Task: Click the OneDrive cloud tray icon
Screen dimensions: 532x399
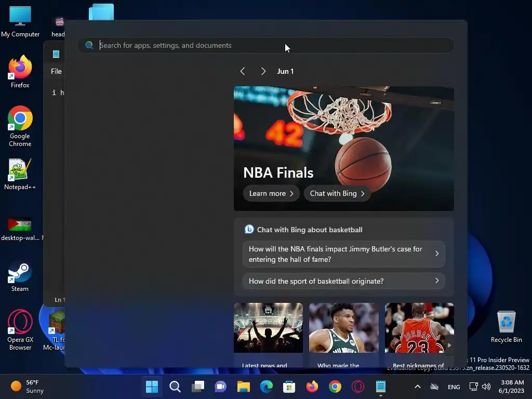Action: (x=434, y=387)
